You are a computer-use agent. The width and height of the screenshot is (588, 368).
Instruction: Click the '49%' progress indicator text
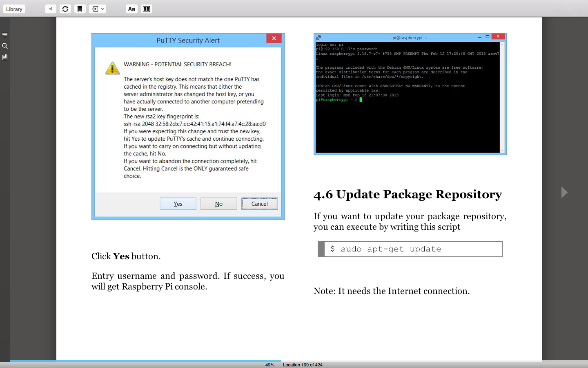coord(270,365)
